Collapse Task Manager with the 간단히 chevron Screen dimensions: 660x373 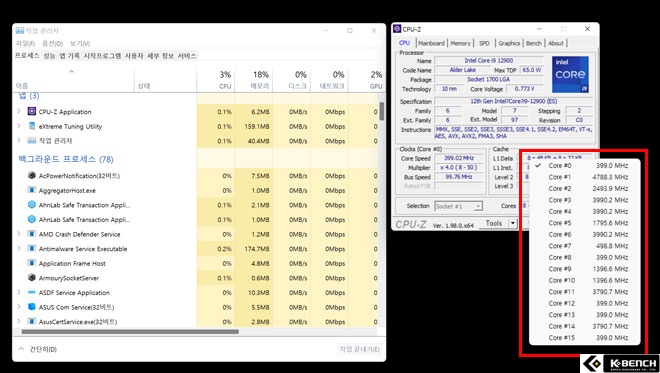[x=21, y=349]
